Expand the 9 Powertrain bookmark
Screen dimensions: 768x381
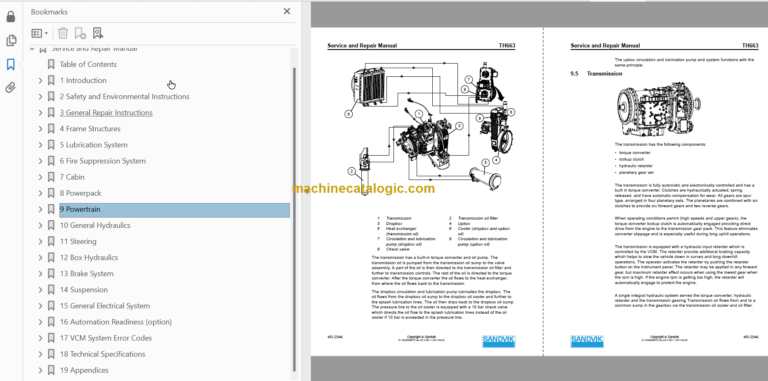tap(40, 210)
